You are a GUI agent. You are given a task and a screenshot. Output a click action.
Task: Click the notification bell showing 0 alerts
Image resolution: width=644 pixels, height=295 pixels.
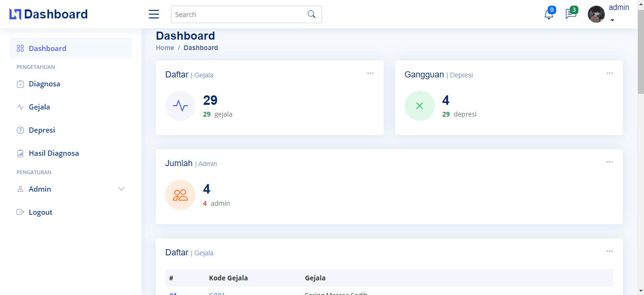[548, 15]
